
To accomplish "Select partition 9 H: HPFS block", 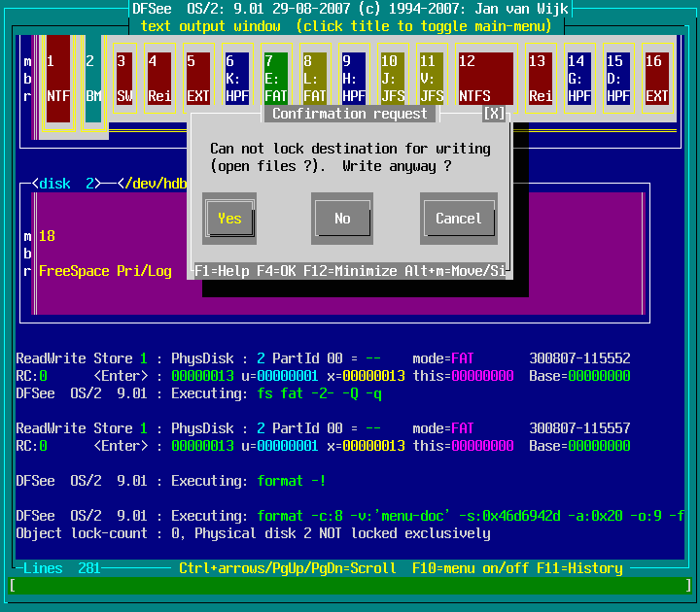I will coord(353,79).
